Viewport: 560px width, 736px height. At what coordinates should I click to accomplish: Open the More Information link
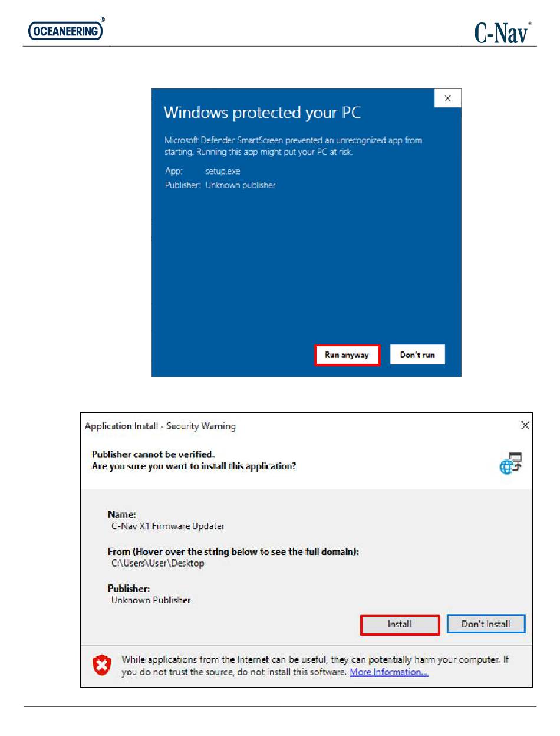(x=389, y=672)
